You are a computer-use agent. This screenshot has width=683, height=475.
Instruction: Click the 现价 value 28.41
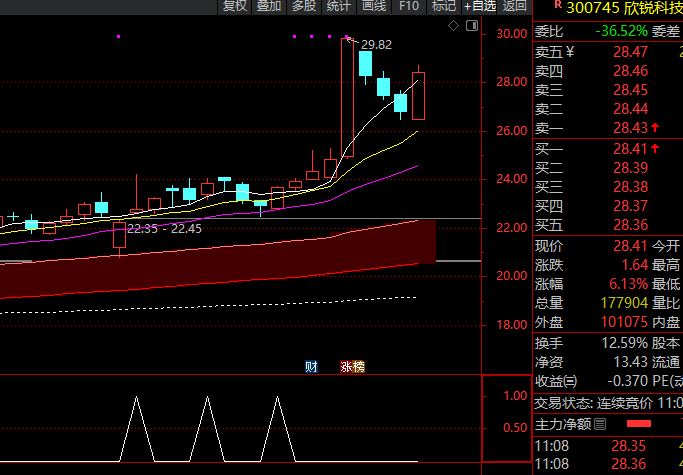(630, 246)
